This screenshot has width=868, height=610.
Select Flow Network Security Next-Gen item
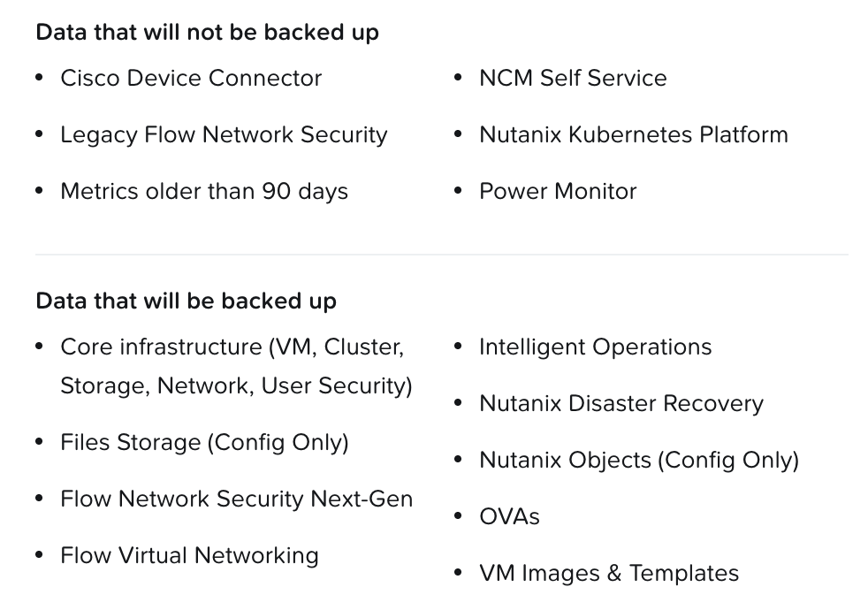236,499
